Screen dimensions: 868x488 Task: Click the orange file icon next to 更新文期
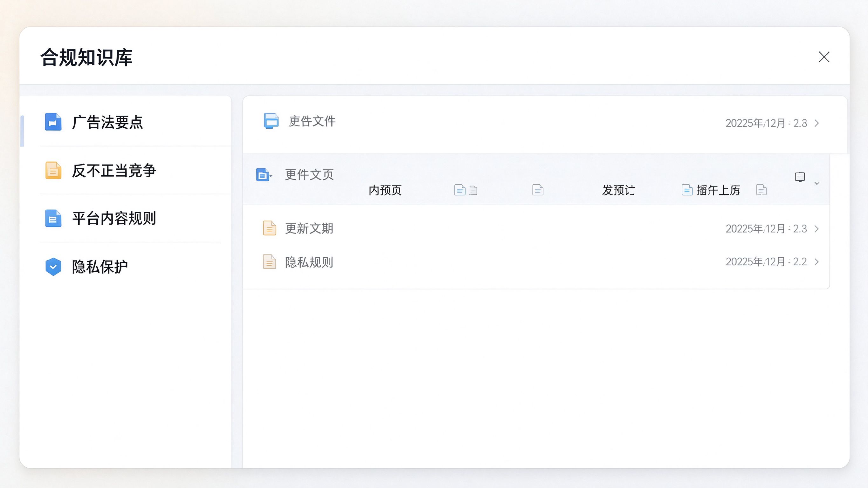(x=269, y=228)
